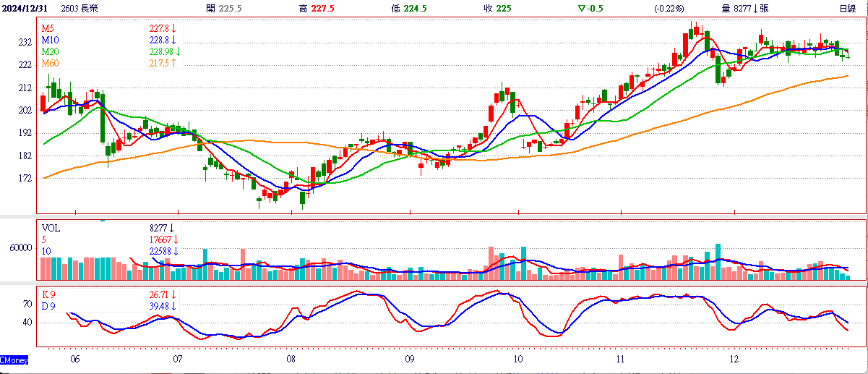Viewport: 868px width, 374px height.
Task: Click the percent change (-0.22%)
Action: tap(670, 9)
